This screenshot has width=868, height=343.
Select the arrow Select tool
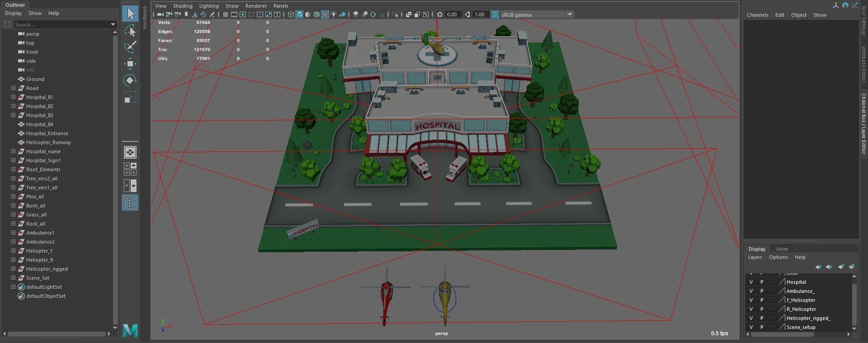(131, 14)
